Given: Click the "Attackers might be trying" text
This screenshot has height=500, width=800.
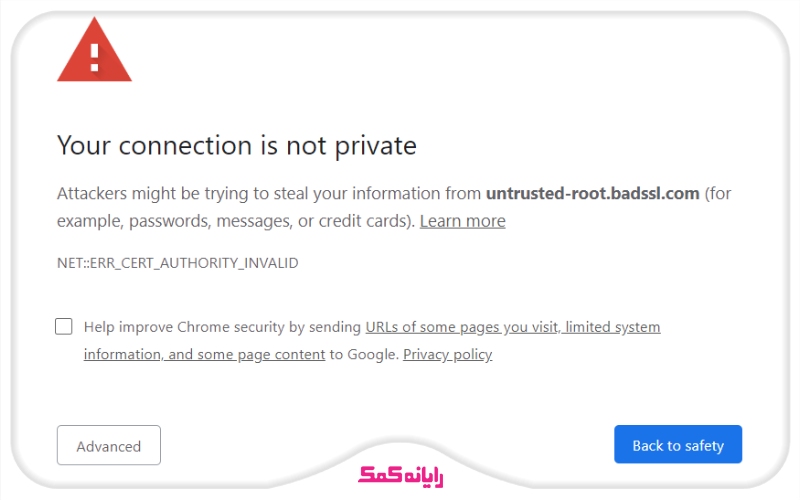Looking at the screenshot, I should tap(140, 193).
